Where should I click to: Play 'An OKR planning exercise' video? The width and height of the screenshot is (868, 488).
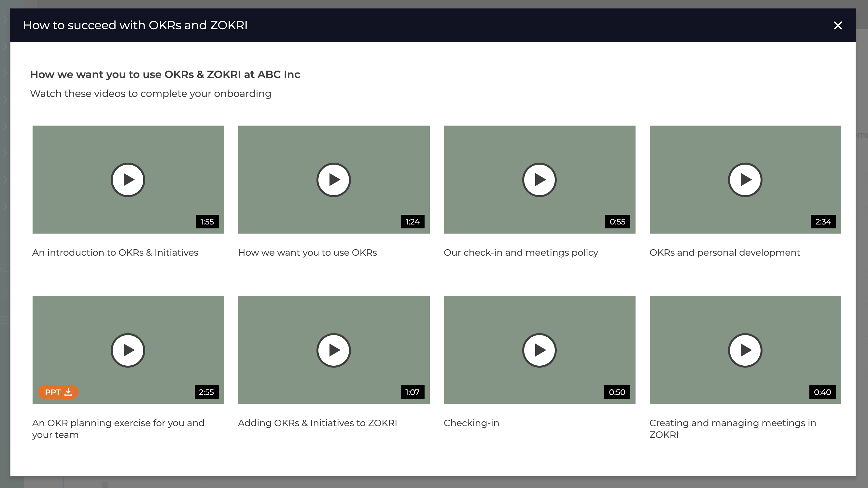click(128, 350)
